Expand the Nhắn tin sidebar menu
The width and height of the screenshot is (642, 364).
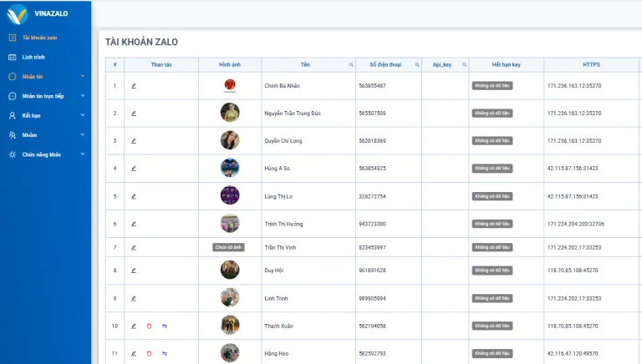[82, 77]
